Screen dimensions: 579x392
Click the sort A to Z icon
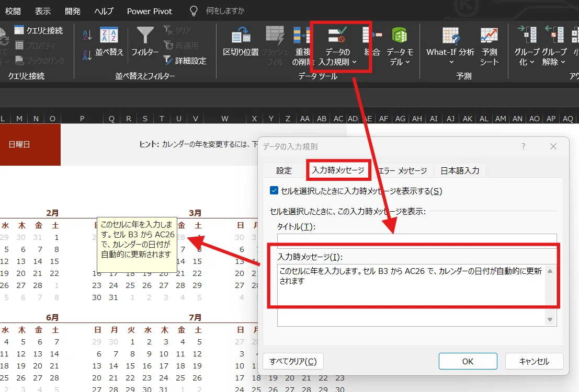87,36
